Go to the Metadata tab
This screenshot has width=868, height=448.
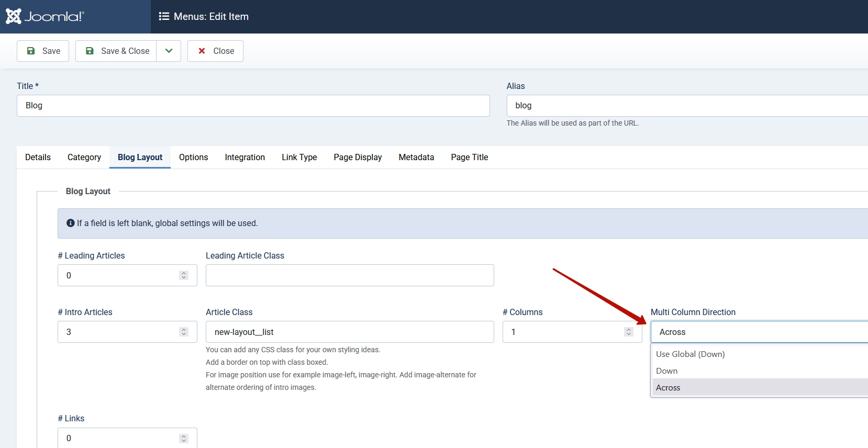coord(416,157)
